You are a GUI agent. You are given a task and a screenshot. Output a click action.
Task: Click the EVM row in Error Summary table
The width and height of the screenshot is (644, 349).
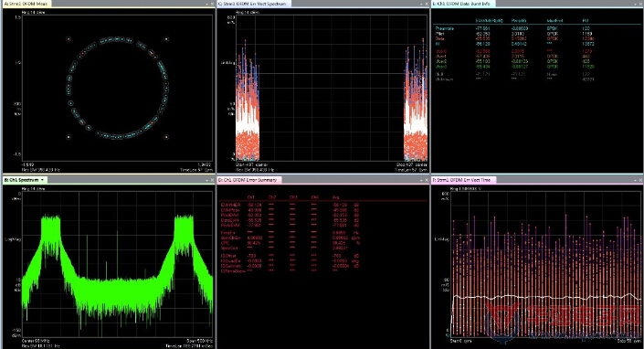(289, 205)
